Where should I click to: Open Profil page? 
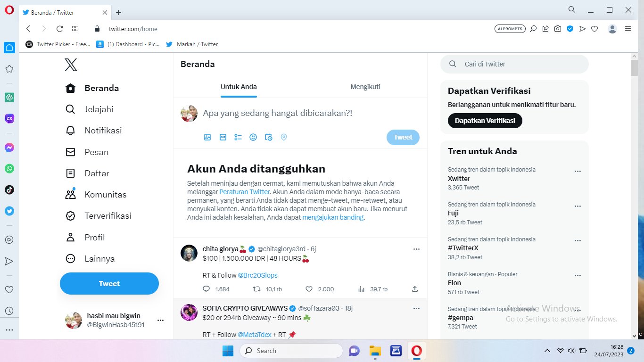point(85,238)
